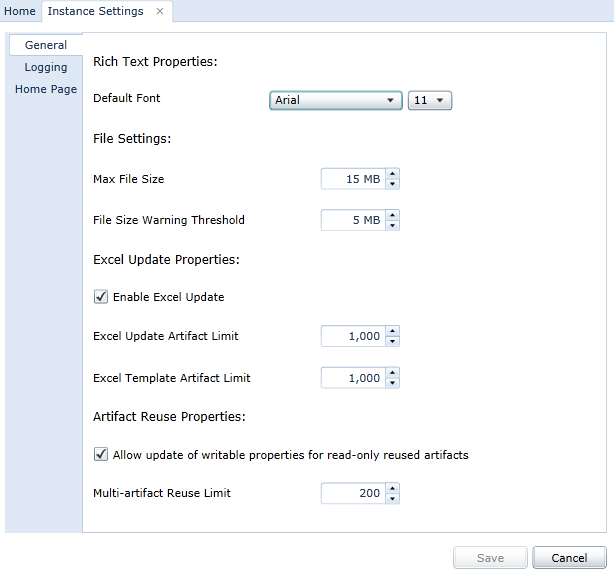The image size is (614, 573).
Task: Decrement Excel Template Artifact Limit
Action: click(392, 383)
